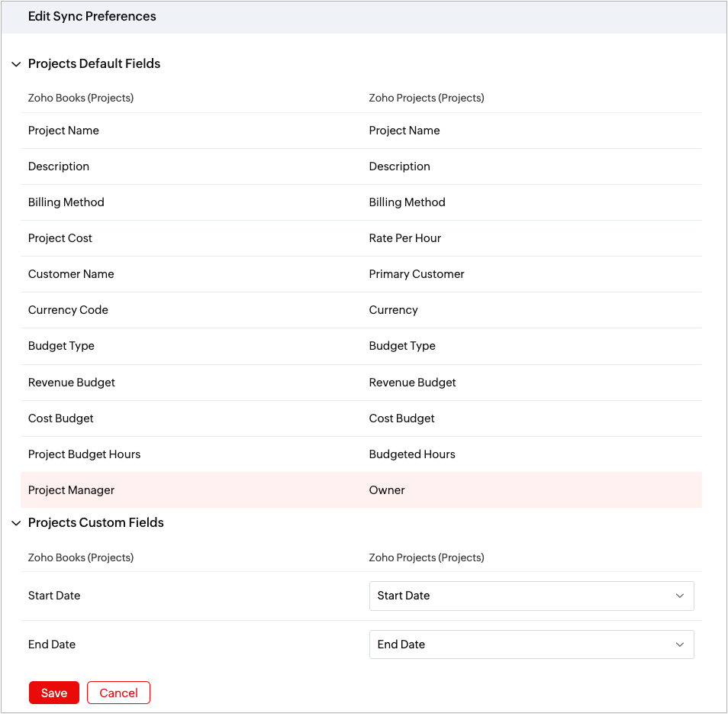Collapse the Projects Custom Fields section chevron
The image size is (728, 714).
[x=16, y=523]
